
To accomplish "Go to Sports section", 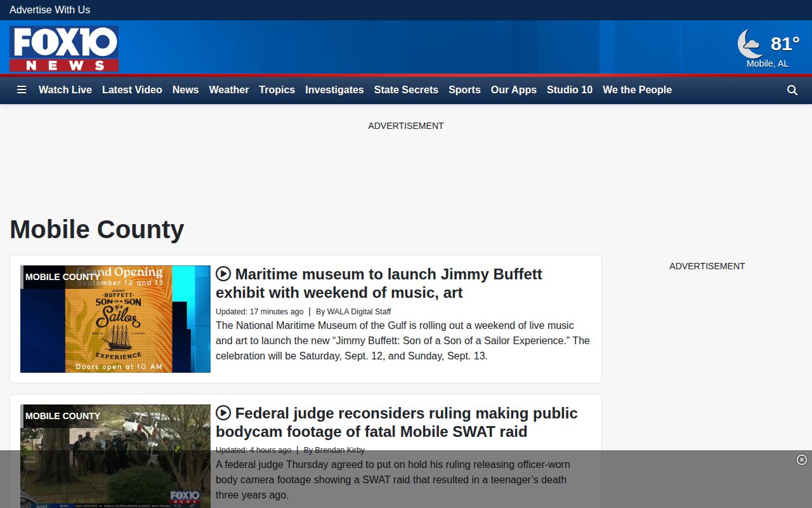I will [x=464, y=90].
